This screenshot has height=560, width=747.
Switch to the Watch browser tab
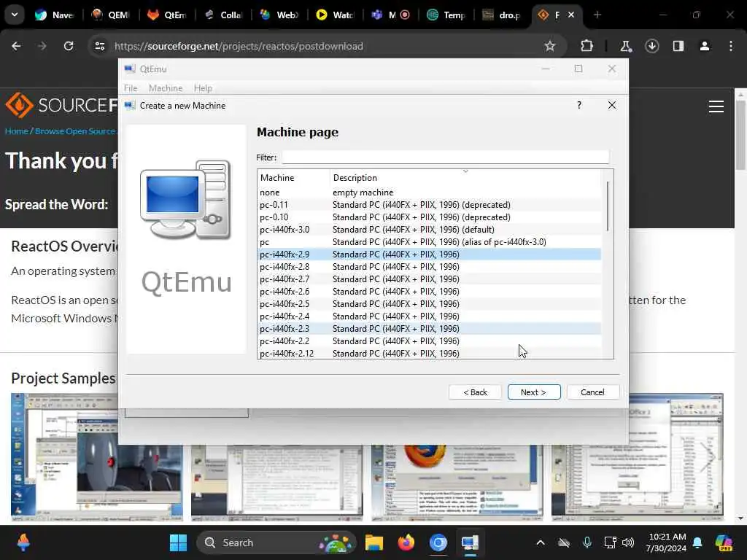coord(336,15)
